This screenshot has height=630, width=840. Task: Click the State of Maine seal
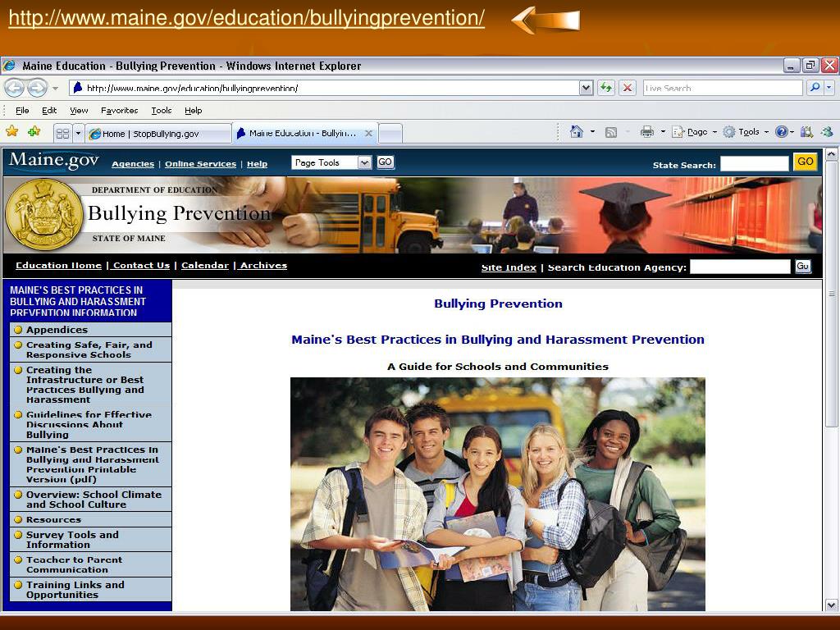point(43,214)
